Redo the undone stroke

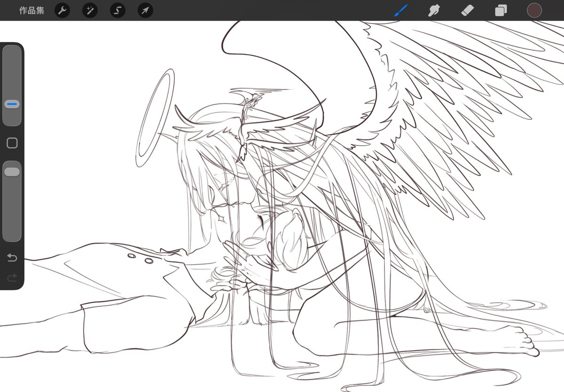(x=12, y=278)
